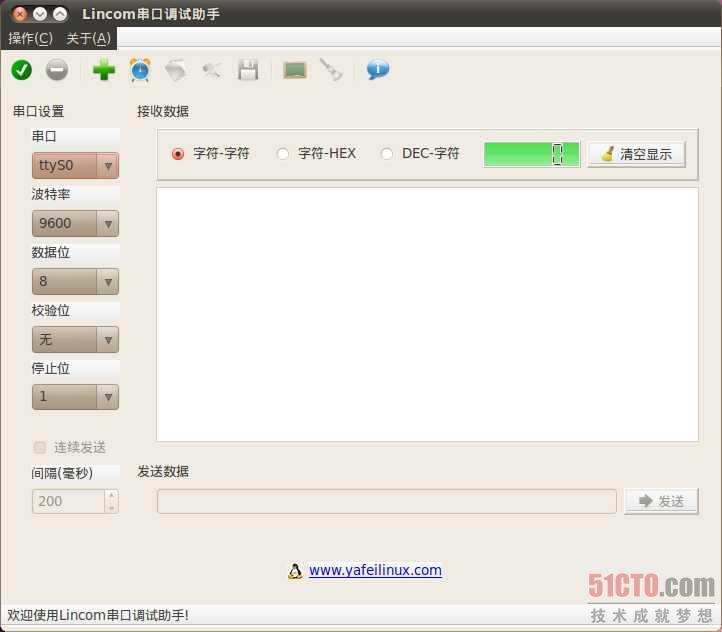Screen dimensions: 722x632
Task: Click the green plus add icon
Action: (104, 70)
